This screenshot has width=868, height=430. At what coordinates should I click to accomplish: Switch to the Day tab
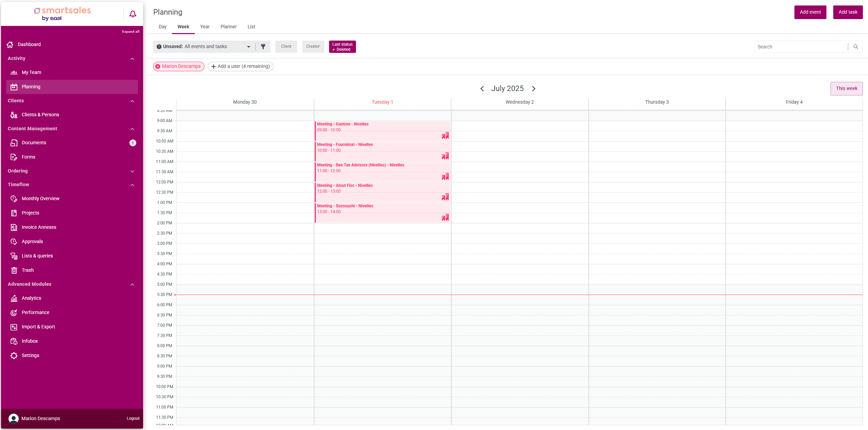point(162,27)
